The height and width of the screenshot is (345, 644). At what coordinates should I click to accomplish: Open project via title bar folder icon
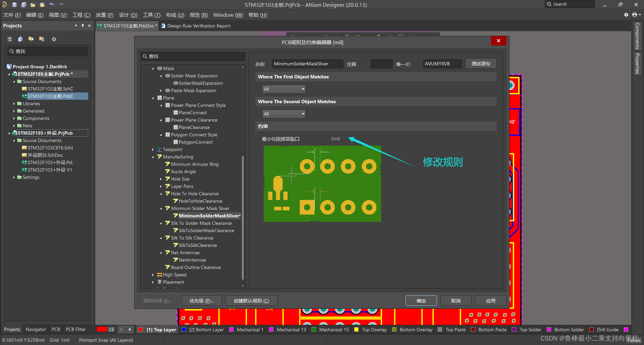[x=42, y=4]
